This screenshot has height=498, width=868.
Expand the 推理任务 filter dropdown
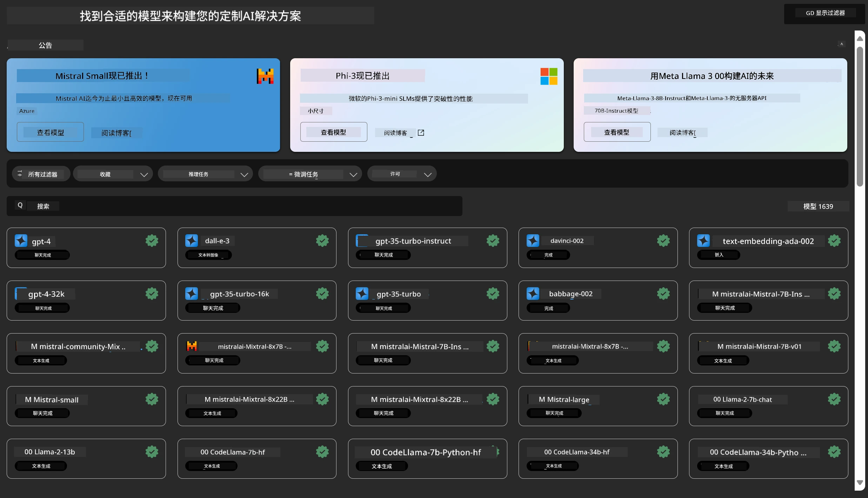coord(205,174)
